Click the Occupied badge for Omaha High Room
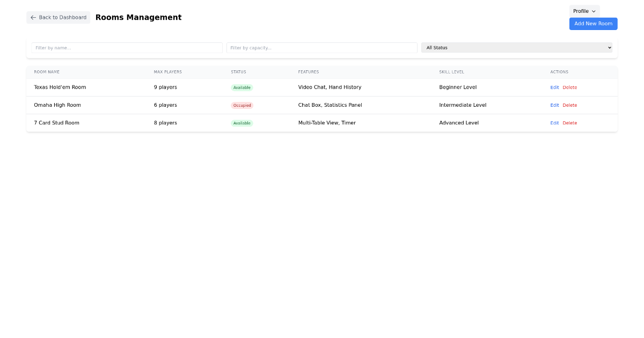The height and width of the screenshot is (338, 644). (242, 105)
